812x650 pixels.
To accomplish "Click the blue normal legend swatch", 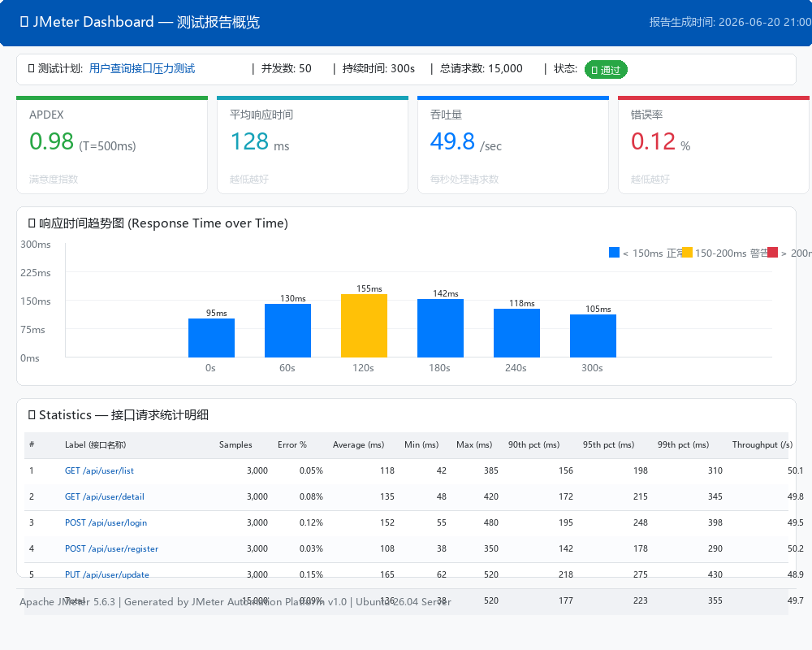I will (x=614, y=253).
